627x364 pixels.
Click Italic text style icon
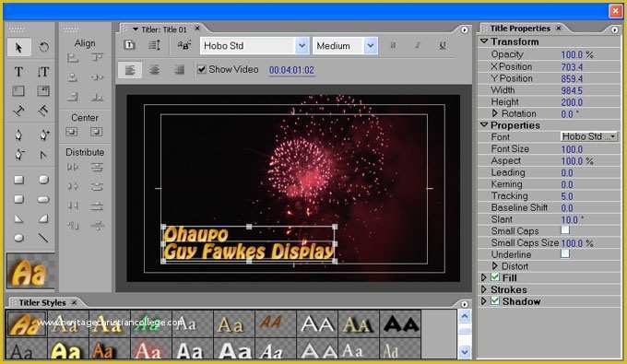[x=417, y=45]
